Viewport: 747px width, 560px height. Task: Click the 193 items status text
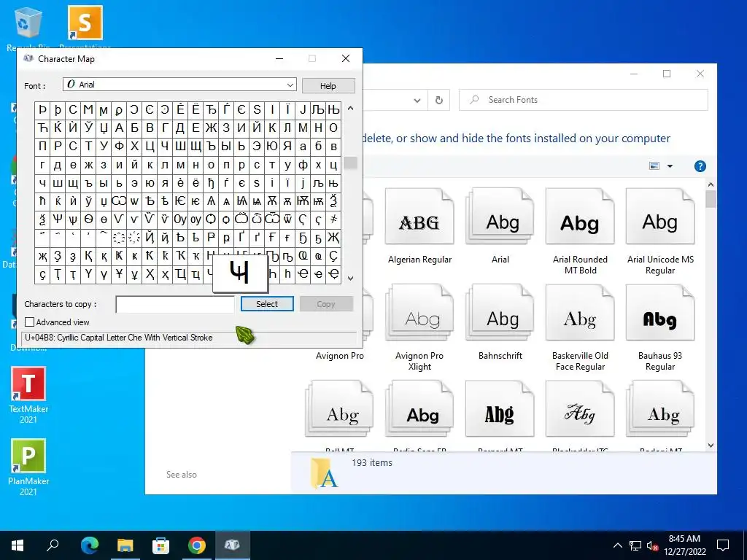(372, 463)
